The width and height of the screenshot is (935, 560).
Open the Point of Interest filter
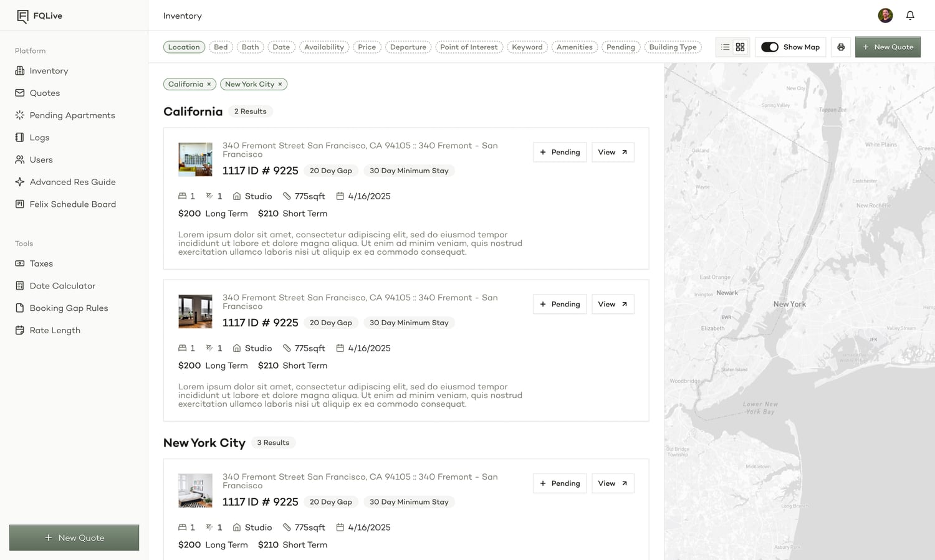click(x=469, y=47)
